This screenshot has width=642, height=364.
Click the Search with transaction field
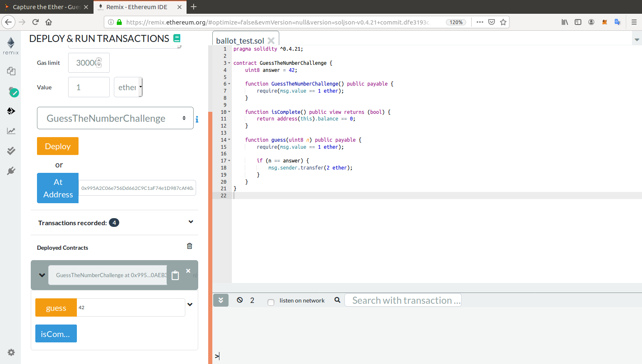tap(403, 300)
